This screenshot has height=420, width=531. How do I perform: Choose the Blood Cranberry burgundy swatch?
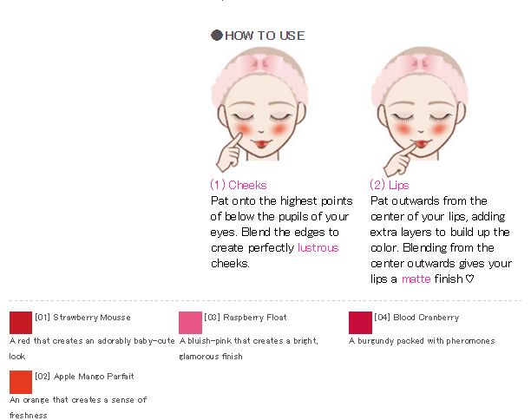click(x=360, y=323)
